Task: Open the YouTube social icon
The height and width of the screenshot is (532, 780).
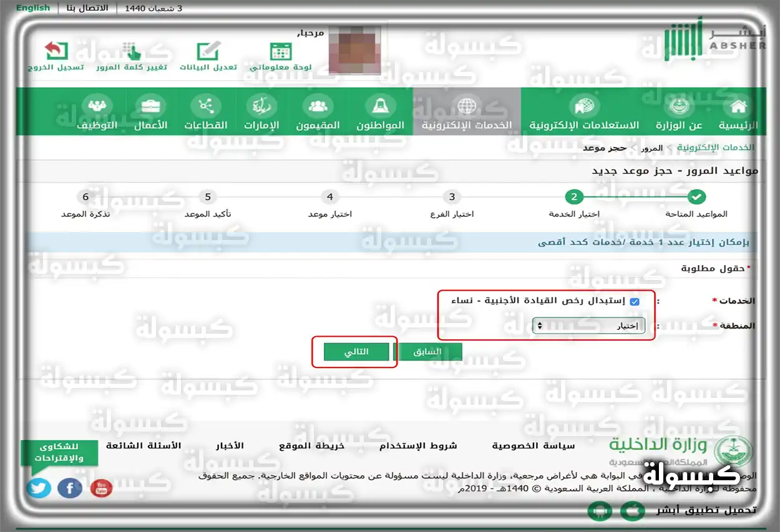Action: click(x=101, y=488)
